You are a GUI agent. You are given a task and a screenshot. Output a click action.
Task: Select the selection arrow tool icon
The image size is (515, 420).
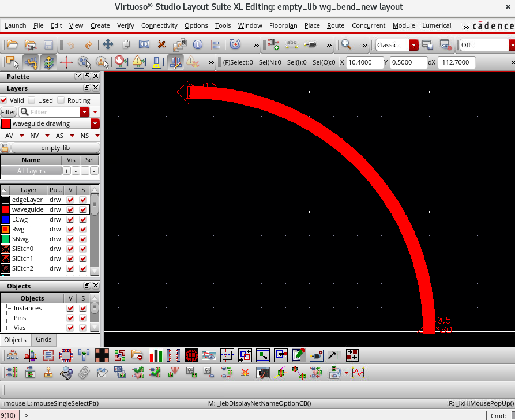point(13,62)
